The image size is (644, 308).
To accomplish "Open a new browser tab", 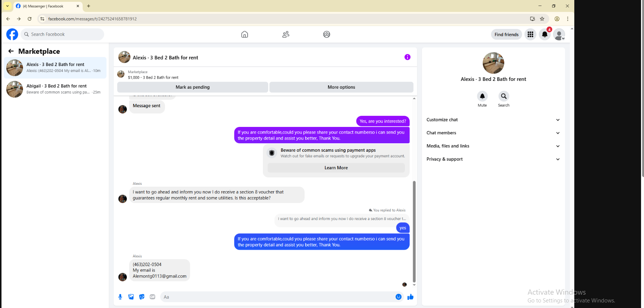I will coord(89,6).
